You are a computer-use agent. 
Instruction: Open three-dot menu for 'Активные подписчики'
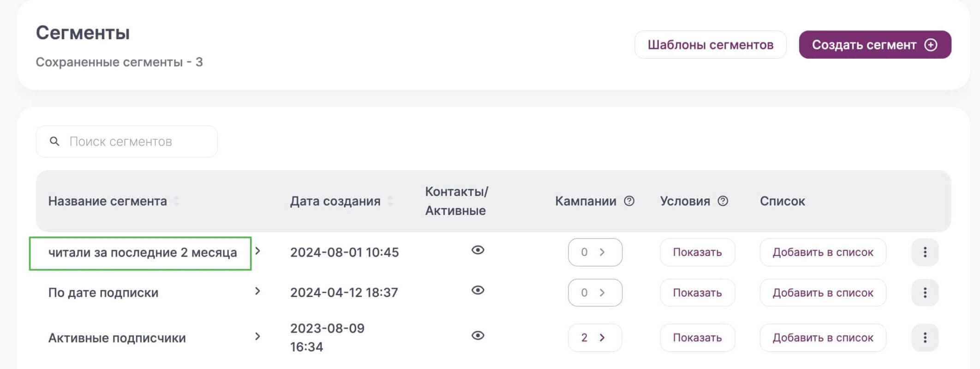pyautogui.click(x=925, y=338)
